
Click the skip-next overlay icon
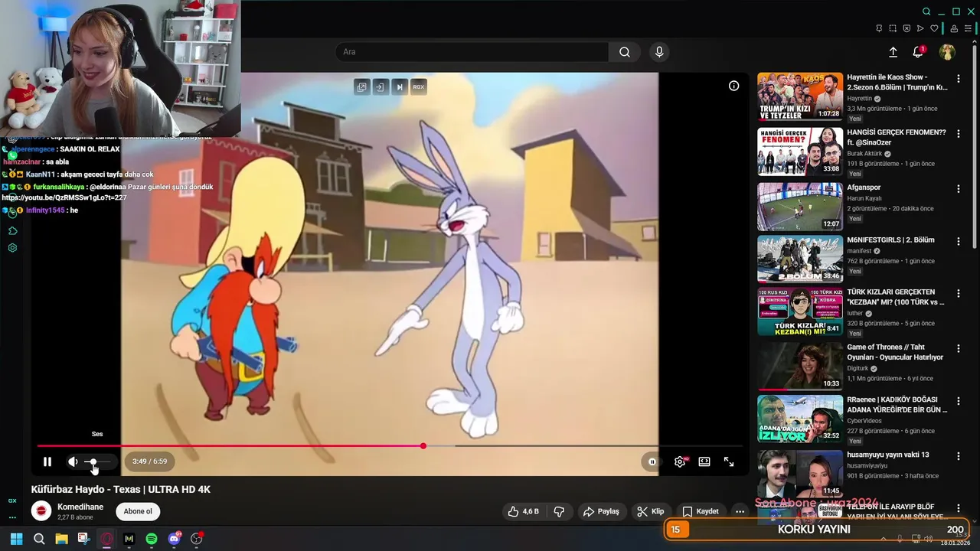point(400,87)
